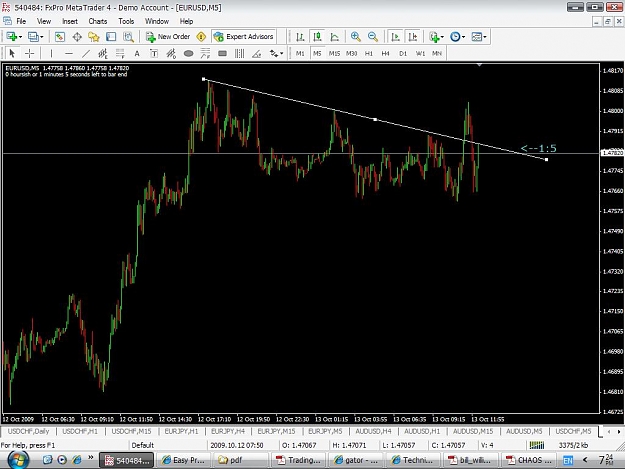Zoom in on the chart
Image resolution: width=625 pixels, height=469 pixels.
coord(356,37)
